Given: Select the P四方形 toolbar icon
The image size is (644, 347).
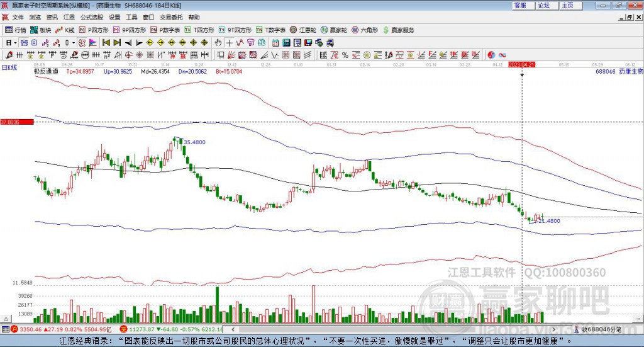Looking at the screenshot, I should (94, 30).
